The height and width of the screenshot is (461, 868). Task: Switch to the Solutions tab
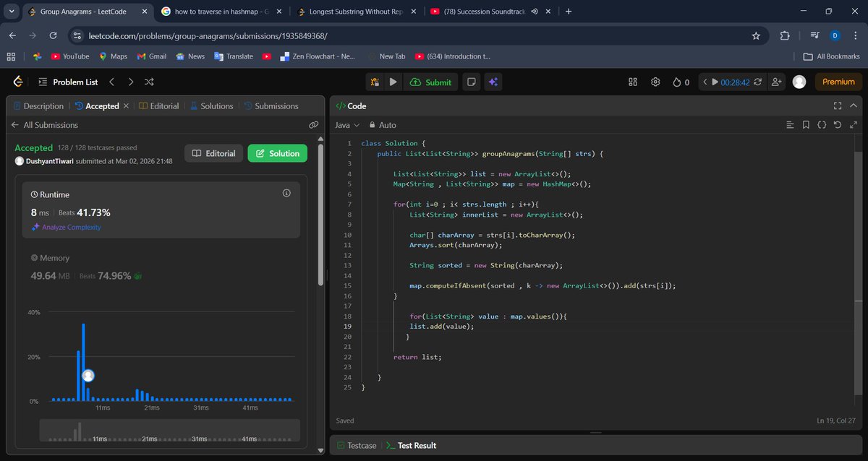pos(212,105)
